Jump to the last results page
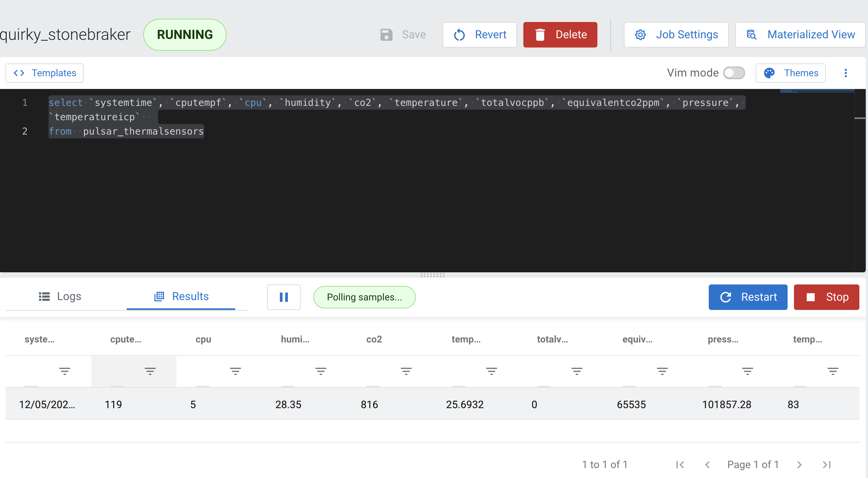The height and width of the screenshot is (478, 868). pos(826,465)
